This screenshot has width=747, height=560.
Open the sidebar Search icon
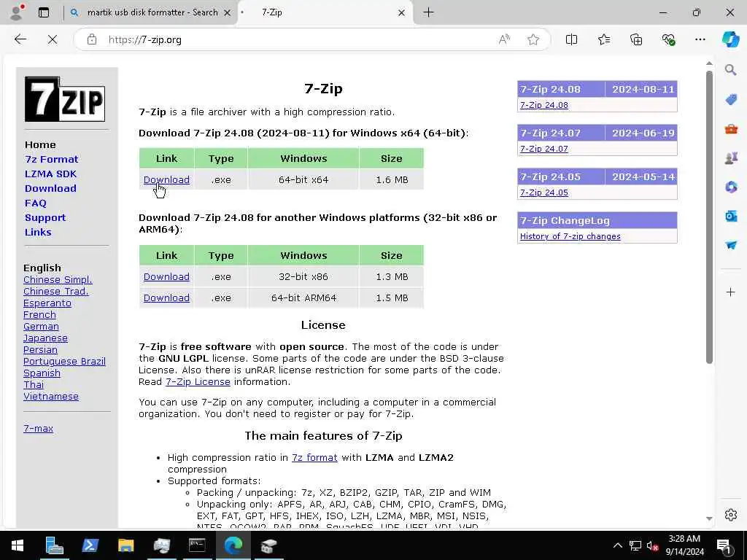(x=730, y=70)
